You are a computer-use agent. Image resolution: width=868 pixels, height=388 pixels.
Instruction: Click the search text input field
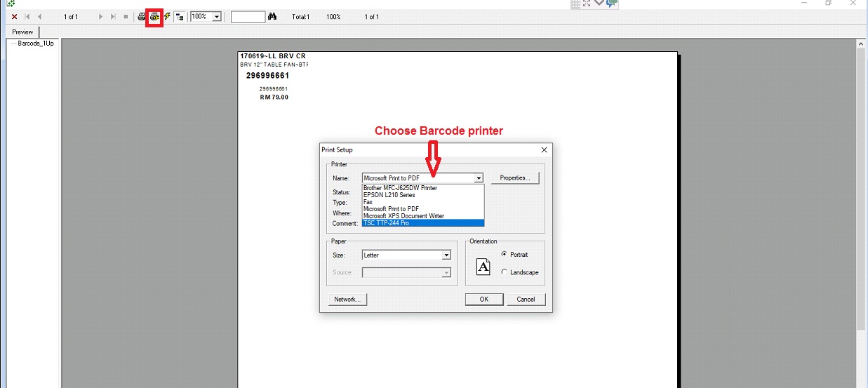(x=248, y=16)
